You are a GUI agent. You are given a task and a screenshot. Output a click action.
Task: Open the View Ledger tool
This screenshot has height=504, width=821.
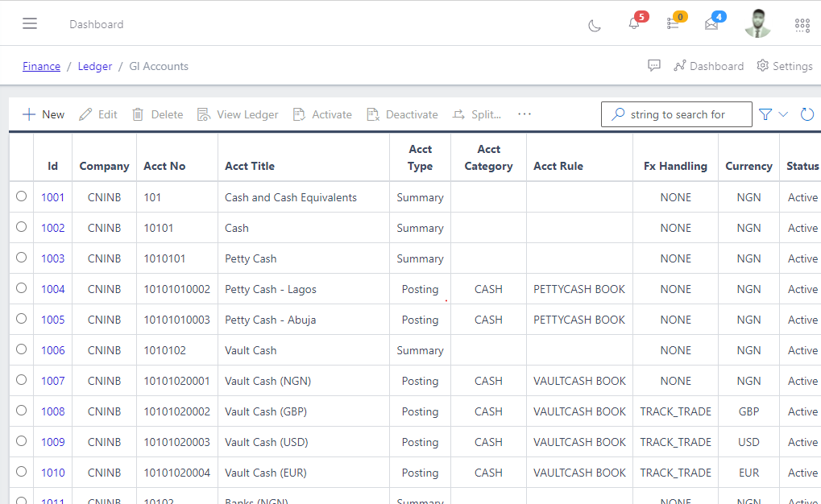[x=238, y=114]
